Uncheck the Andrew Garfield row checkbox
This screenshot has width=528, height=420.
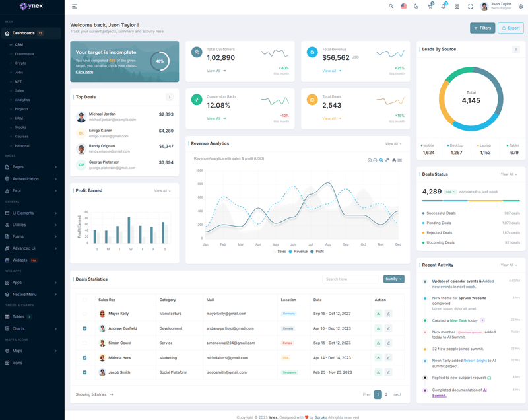click(x=84, y=328)
